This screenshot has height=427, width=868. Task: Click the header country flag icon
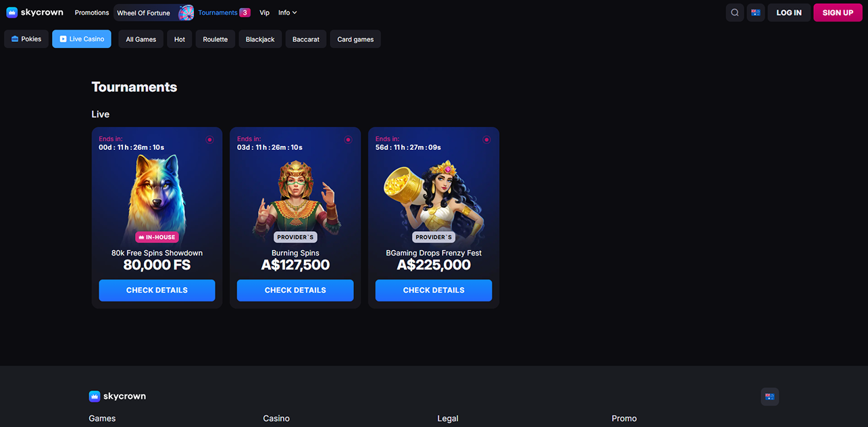click(756, 13)
